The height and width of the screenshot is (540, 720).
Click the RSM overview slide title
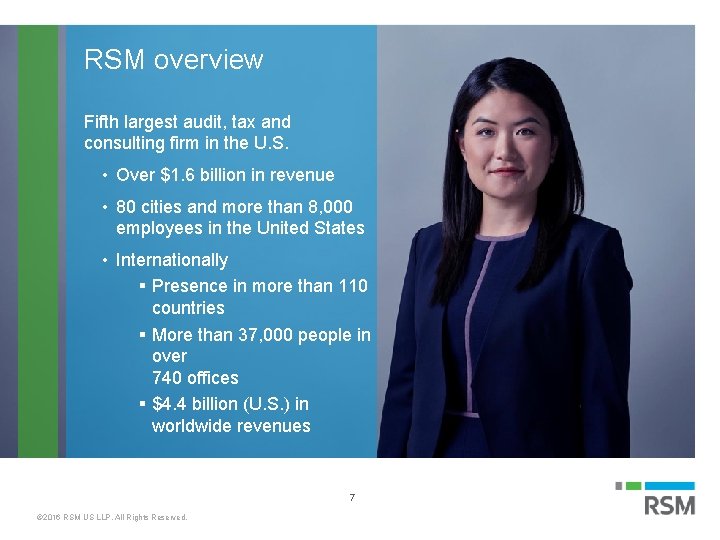[x=174, y=60]
